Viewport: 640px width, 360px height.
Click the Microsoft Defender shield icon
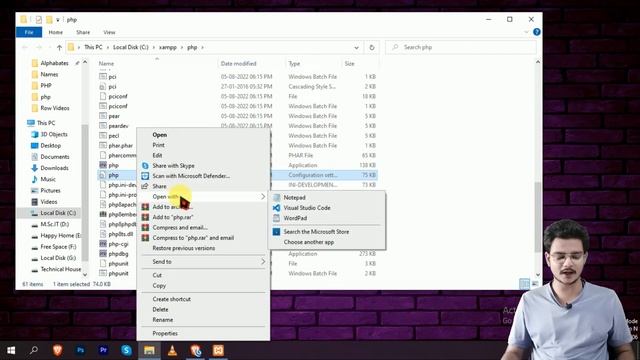(x=145, y=176)
